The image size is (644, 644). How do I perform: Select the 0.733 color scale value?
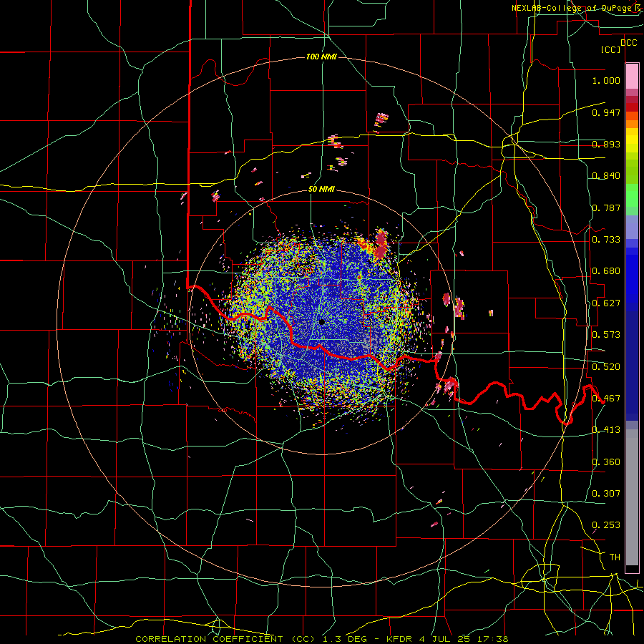click(x=606, y=239)
